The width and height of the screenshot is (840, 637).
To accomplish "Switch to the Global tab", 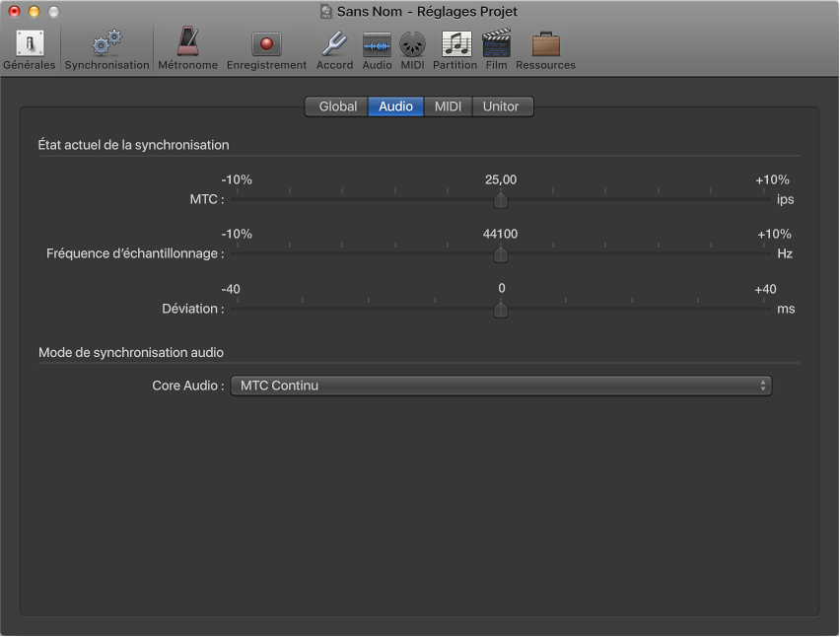I will [337, 106].
